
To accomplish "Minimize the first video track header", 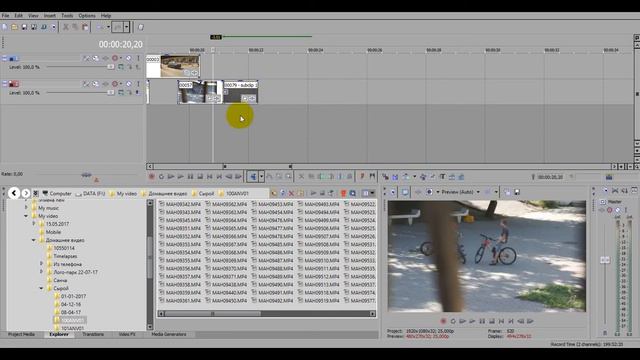I will click(x=4, y=58).
